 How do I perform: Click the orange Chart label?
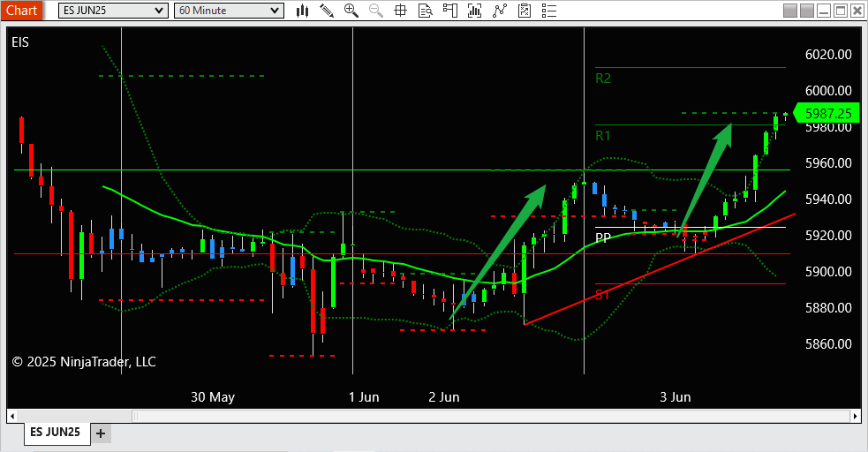pyautogui.click(x=21, y=11)
